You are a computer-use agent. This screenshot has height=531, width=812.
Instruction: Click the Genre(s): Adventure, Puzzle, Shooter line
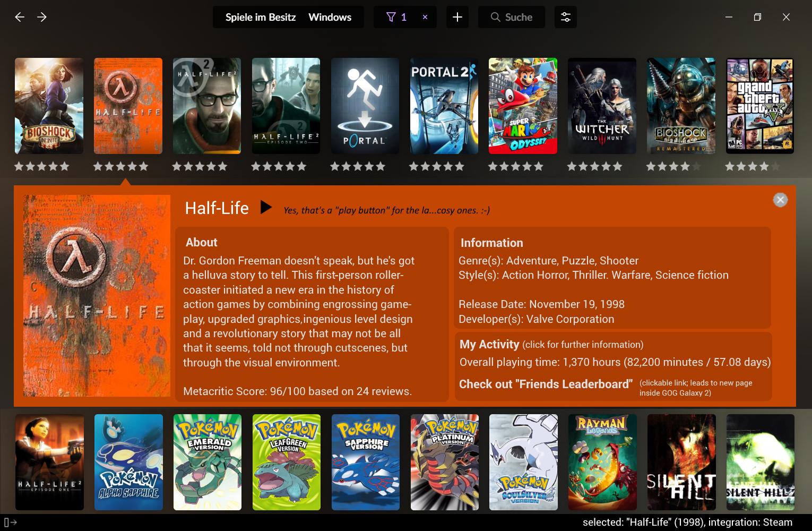(548, 261)
